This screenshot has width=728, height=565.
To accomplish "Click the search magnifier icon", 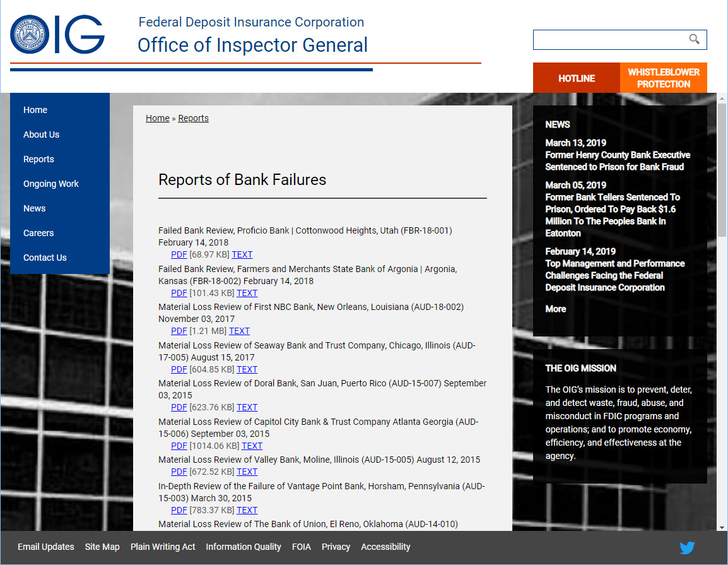I will 694,39.
